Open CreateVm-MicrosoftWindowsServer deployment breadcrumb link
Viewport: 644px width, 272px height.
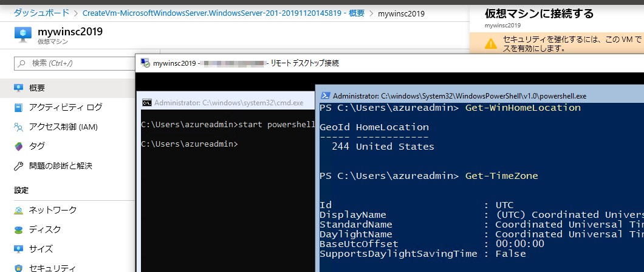coord(224,13)
